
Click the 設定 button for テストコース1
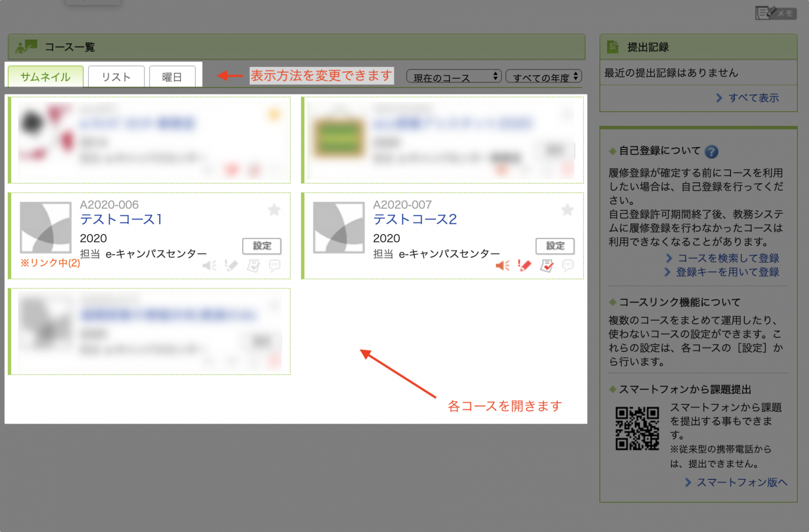[x=262, y=246]
